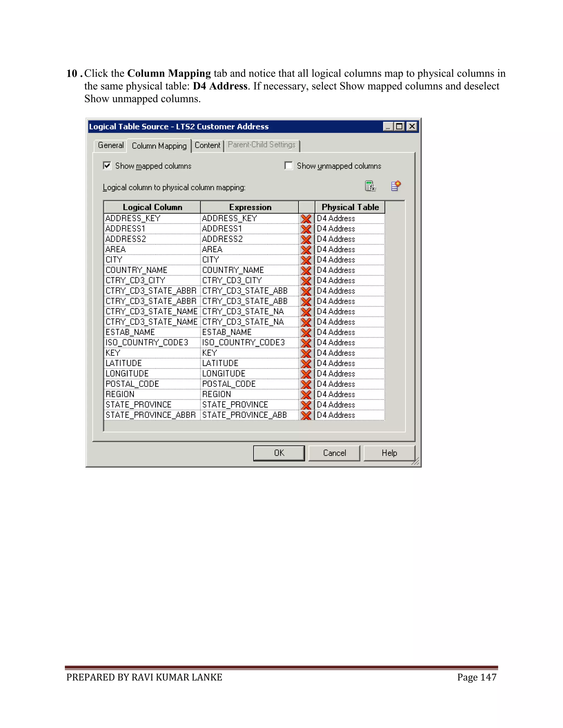Delete mapping for ESTAB_NAME row

point(306,332)
